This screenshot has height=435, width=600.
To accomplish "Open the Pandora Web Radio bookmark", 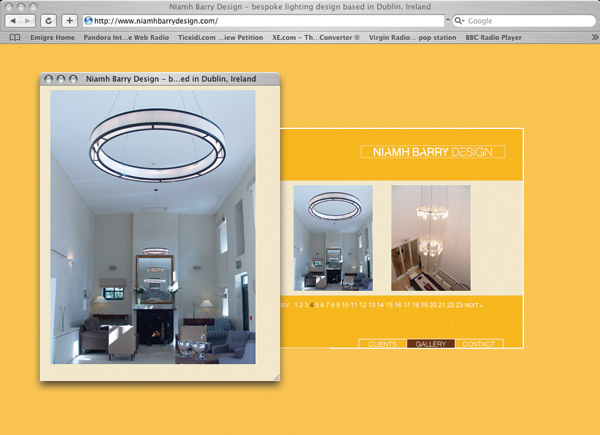I will point(126,37).
